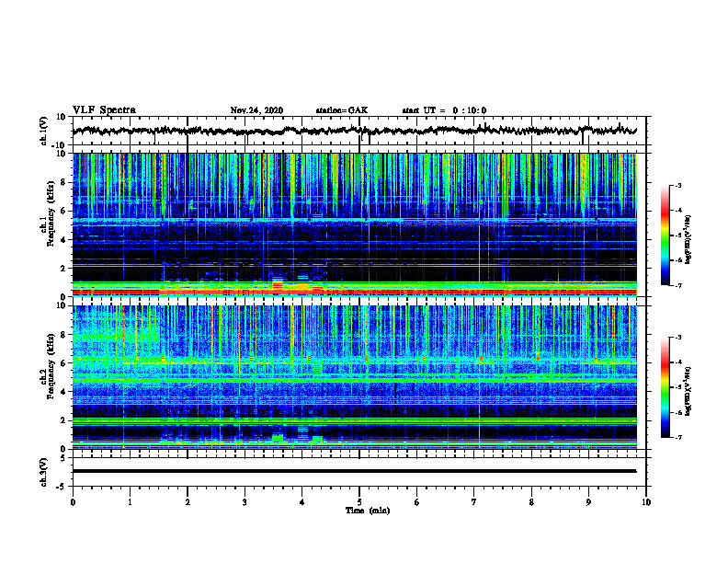Click the "-3" label of ch.1 color bar
This screenshot has height=563, width=728.
pos(678,185)
